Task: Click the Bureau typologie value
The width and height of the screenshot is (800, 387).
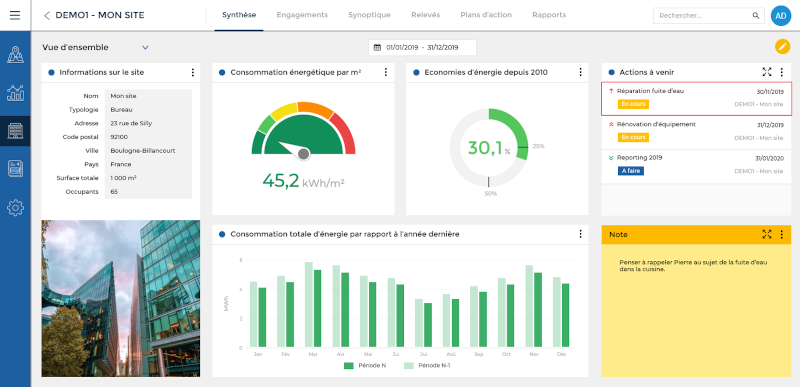Action: (121, 109)
